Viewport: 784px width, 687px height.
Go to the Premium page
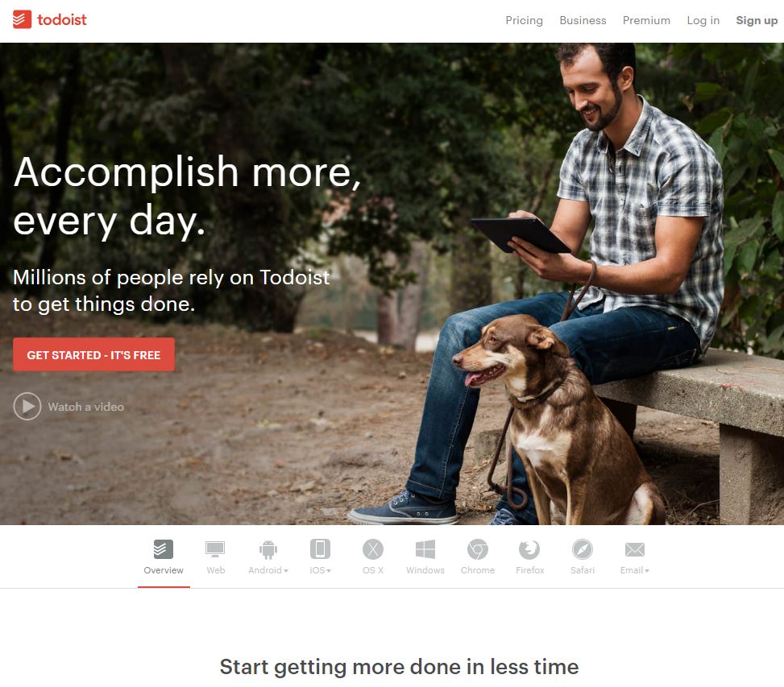[646, 20]
